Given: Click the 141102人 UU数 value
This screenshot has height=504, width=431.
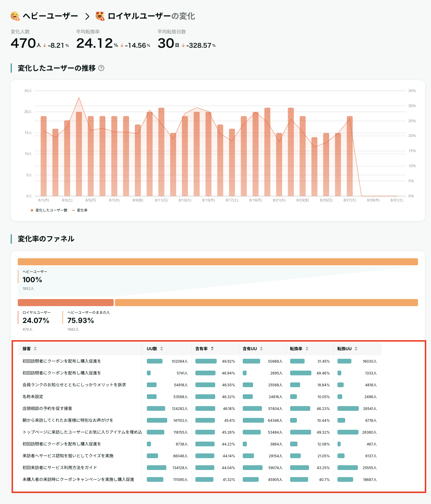Looking at the screenshot, I should (181, 421).
